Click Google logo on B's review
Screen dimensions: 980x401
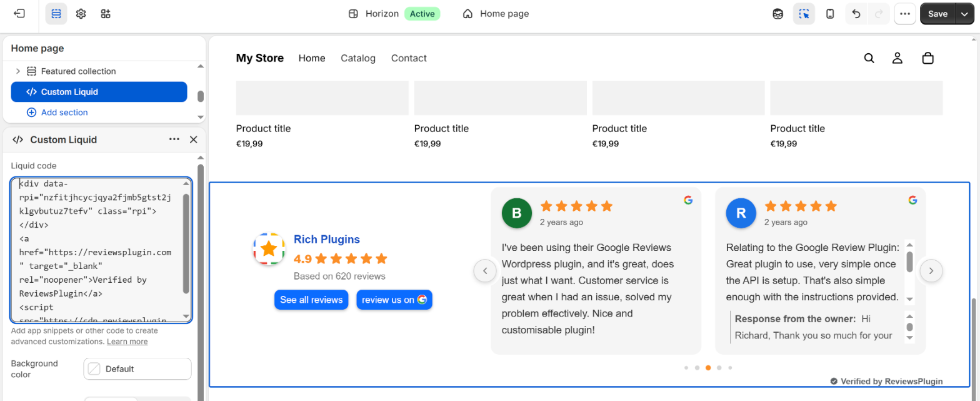(x=688, y=200)
